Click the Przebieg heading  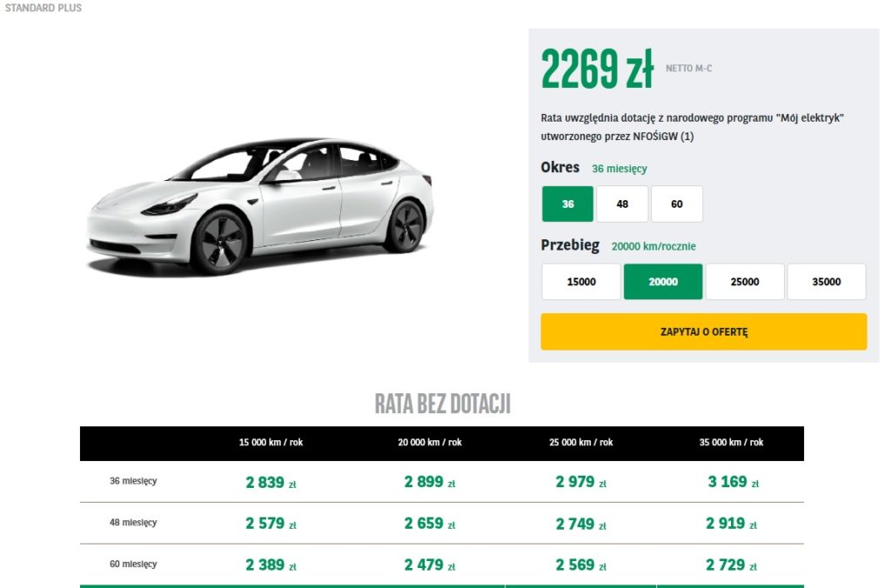tap(570, 245)
